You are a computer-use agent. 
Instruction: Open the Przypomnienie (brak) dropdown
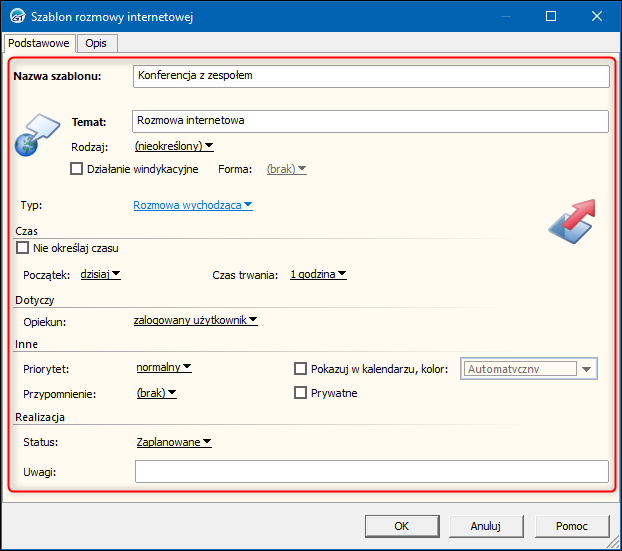coord(156,393)
